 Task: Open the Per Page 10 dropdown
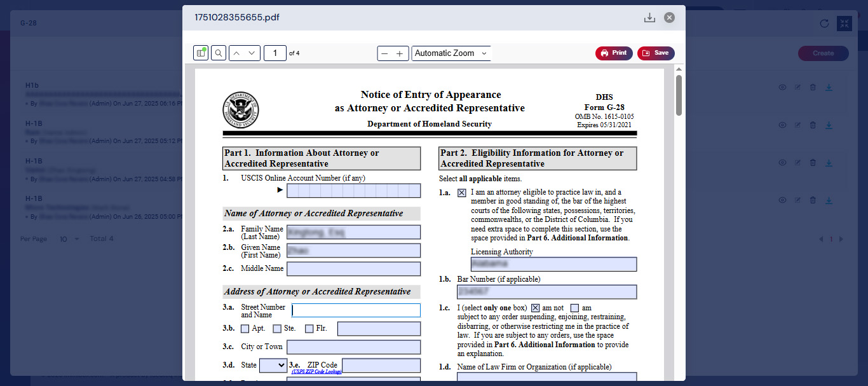coord(69,239)
